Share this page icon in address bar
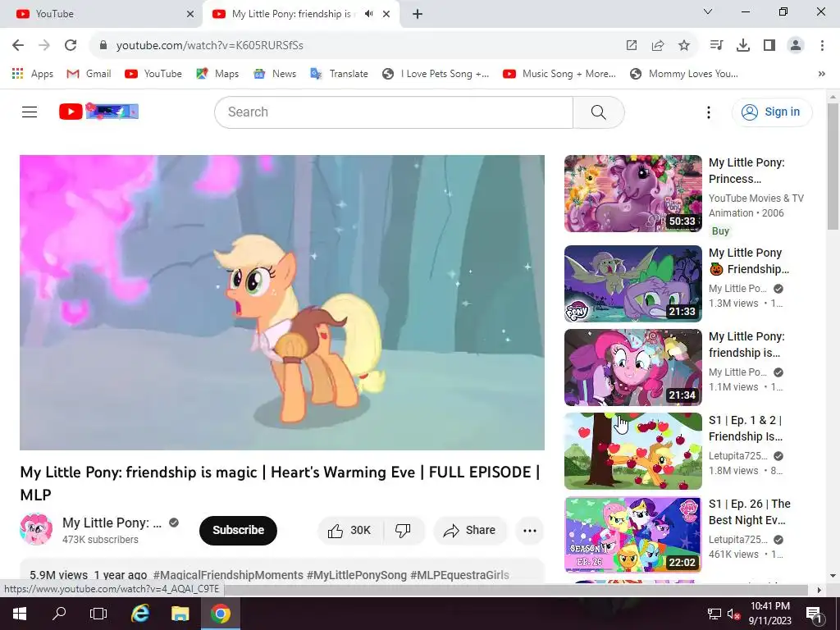The width and height of the screenshot is (840, 630). point(658,46)
